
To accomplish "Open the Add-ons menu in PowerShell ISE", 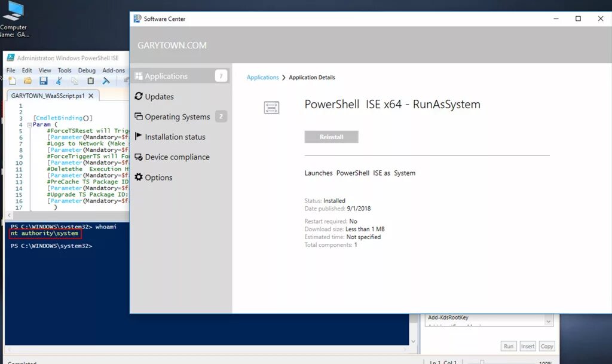I will [114, 70].
